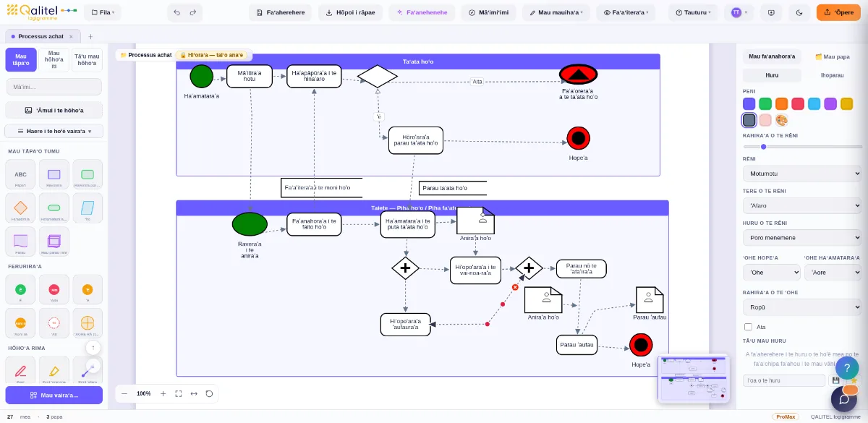Switch to the Mau papa tab
Viewport: 868px width, 423px height.
(833, 56)
